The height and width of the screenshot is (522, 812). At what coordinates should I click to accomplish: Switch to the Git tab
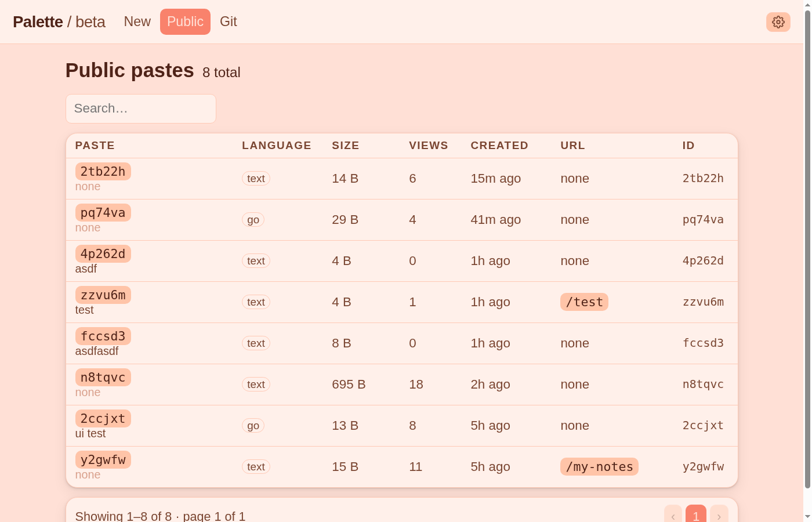(229, 21)
